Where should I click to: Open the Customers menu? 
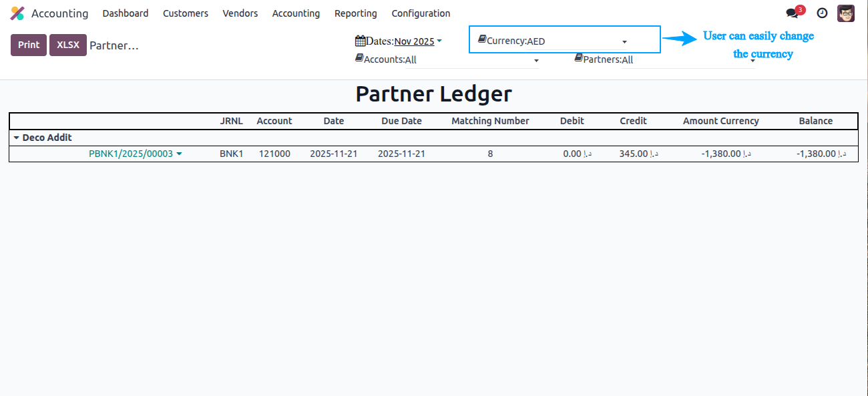(x=186, y=13)
